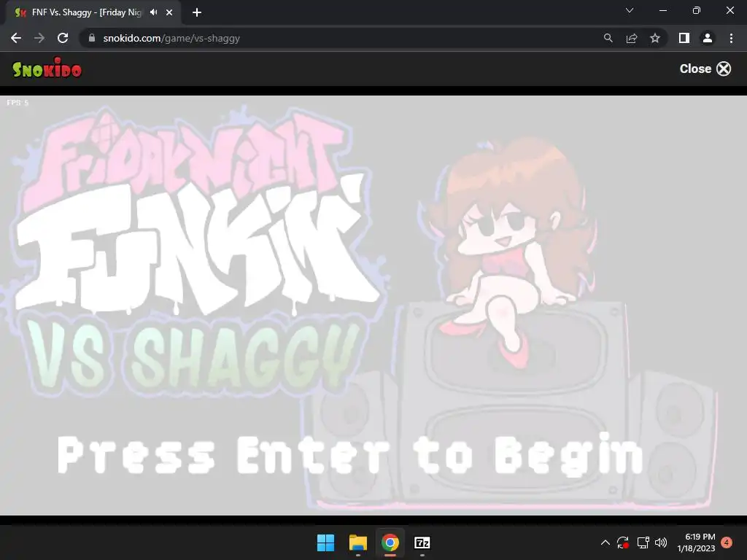Click the Press Enter to Begin text

click(351, 455)
